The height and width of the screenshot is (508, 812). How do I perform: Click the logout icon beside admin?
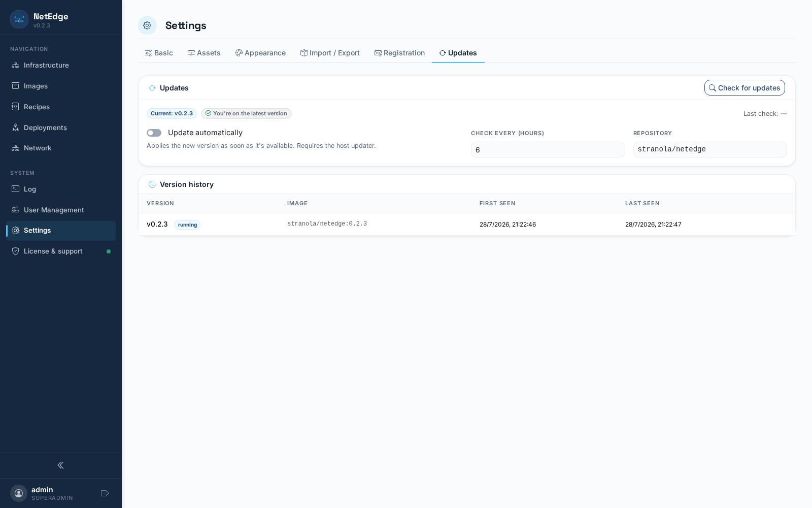(x=105, y=493)
